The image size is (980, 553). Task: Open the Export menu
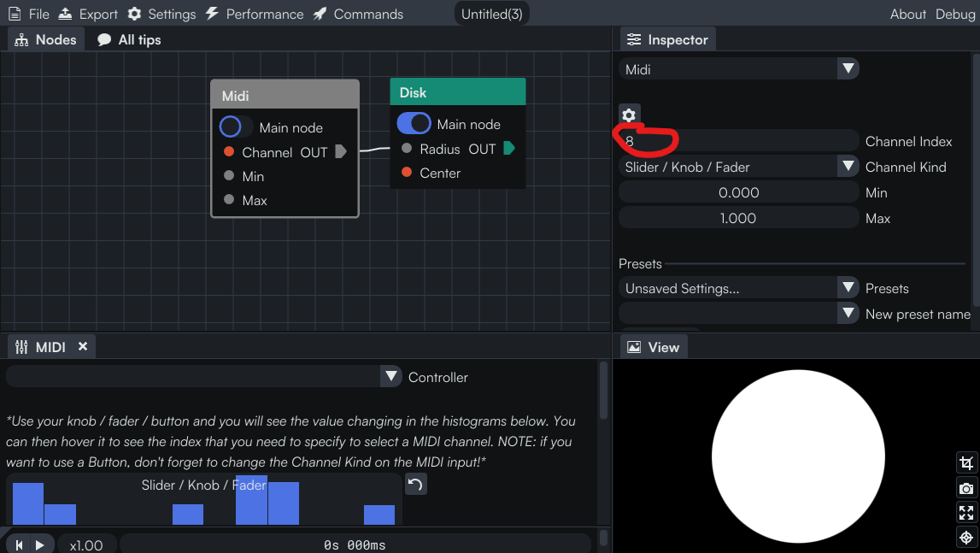click(x=88, y=14)
